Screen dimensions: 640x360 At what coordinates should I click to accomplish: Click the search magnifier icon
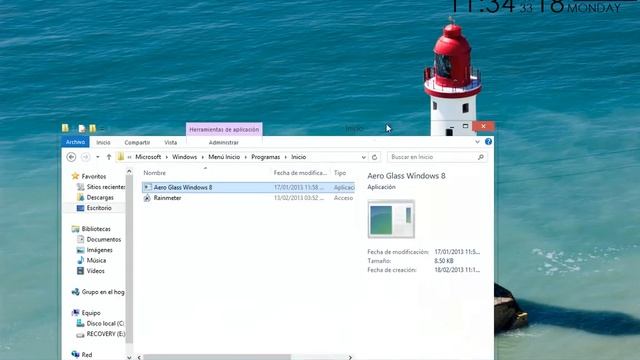coord(481,157)
